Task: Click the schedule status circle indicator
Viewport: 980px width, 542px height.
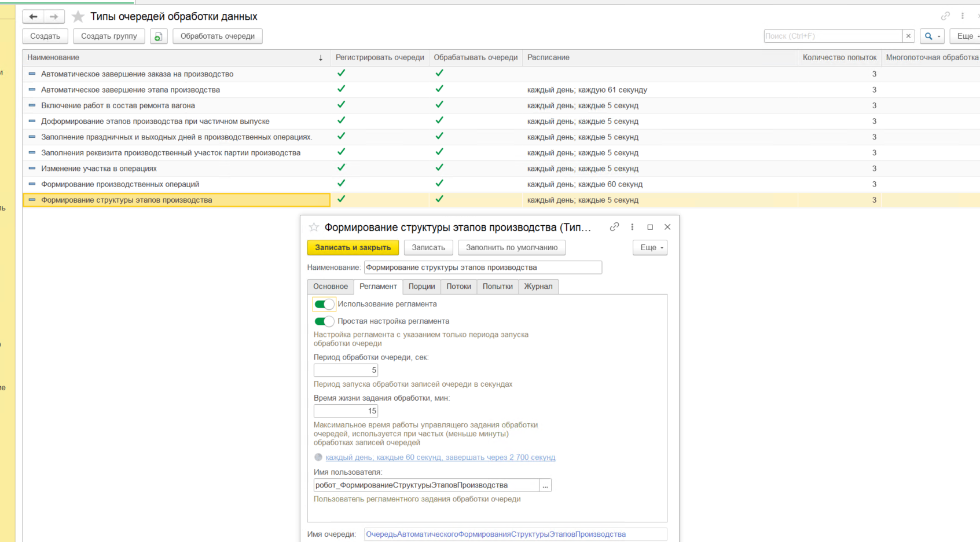Action: [x=318, y=457]
